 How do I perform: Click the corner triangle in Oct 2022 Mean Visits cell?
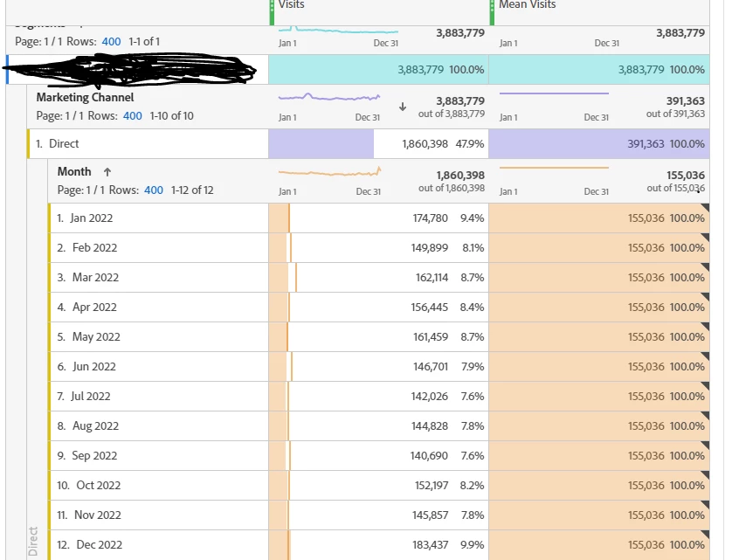click(x=706, y=474)
